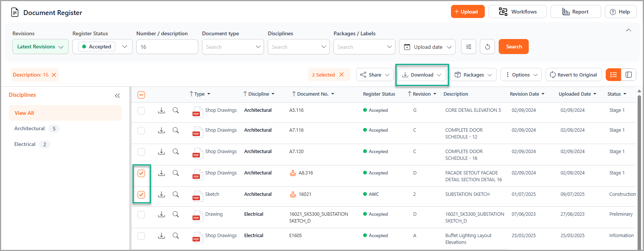Select the Architectural discipline filter

pos(30,129)
